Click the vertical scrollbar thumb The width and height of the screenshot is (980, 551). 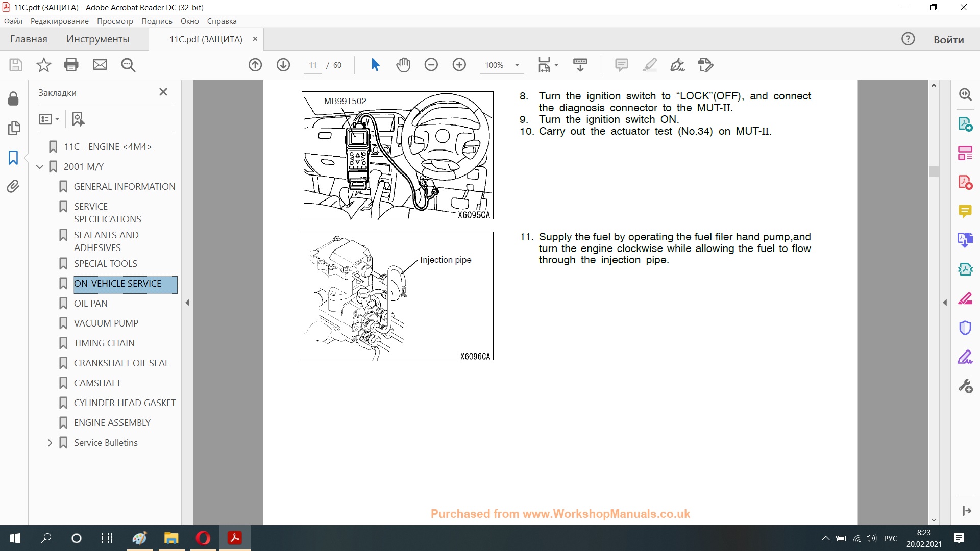[x=934, y=171]
